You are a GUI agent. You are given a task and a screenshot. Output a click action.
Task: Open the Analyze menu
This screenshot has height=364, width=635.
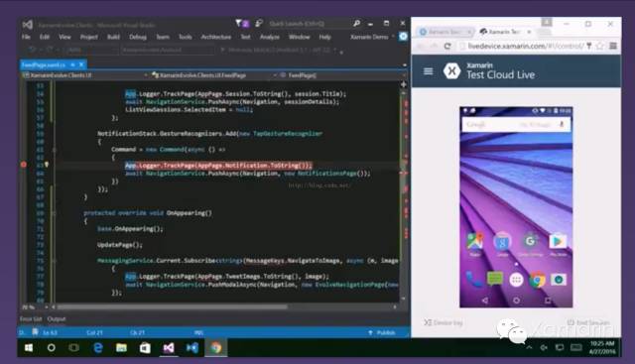(x=270, y=37)
